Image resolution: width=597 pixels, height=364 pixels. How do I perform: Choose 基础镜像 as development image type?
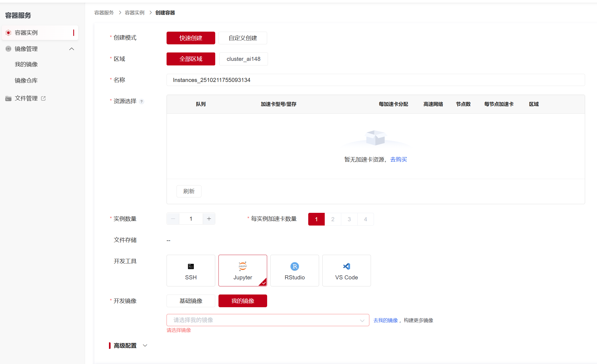coord(191,301)
